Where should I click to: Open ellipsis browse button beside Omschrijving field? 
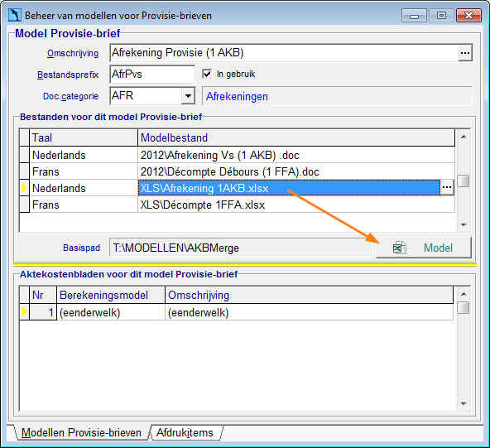tap(465, 53)
